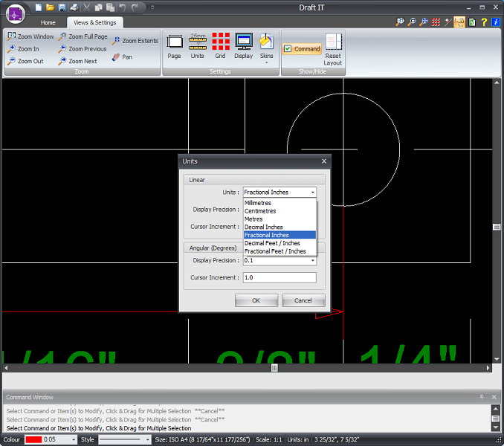Click Zoom Extents

click(135, 41)
